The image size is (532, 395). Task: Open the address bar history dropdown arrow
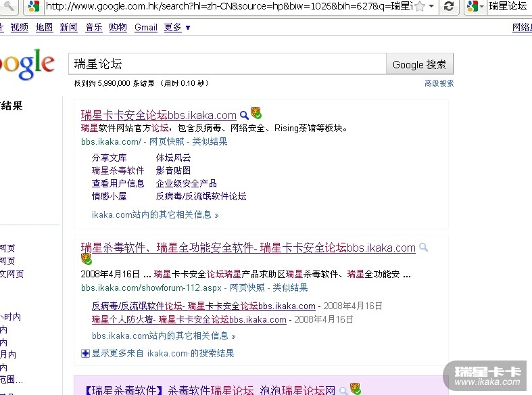tap(431, 6)
